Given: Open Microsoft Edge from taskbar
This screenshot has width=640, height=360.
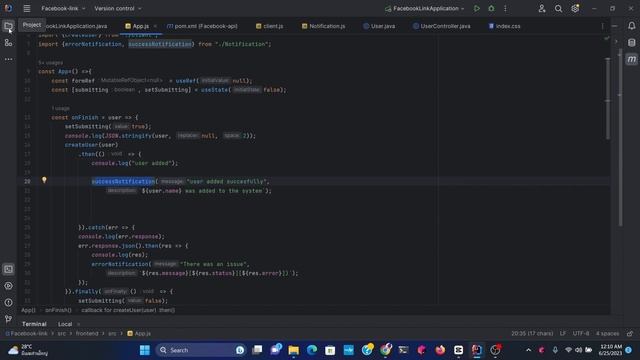Looking at the screenshot, I should point(312,350).
